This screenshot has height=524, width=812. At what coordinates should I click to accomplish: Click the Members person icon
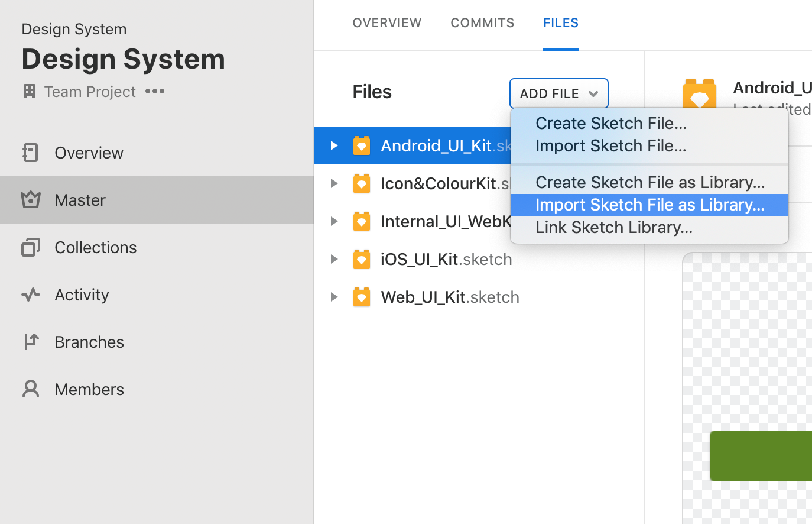coord(30,389)
